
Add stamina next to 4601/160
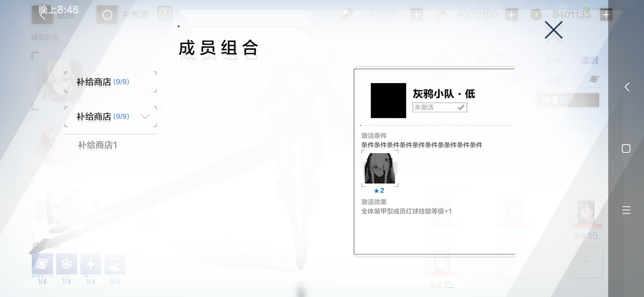[512, 15]
